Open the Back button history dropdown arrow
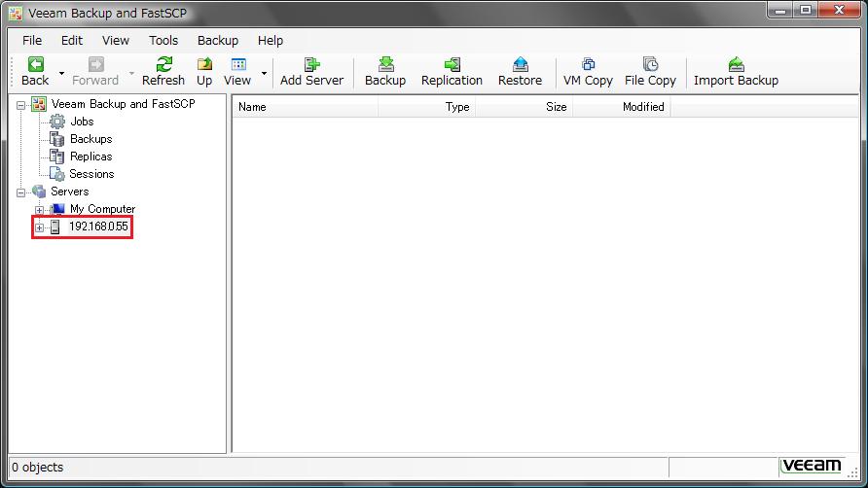The image size is (868, 488). [x=61, y=73]
